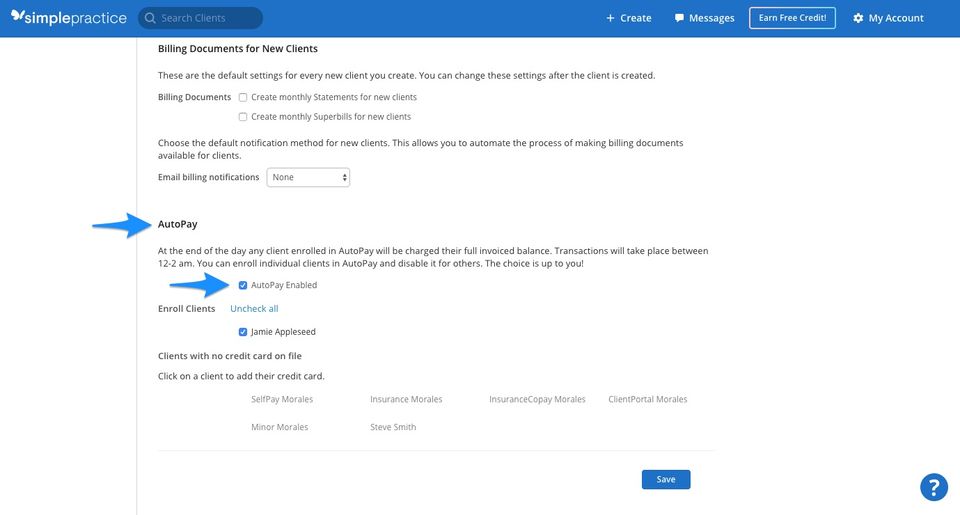Screen dimensions: 960x515
Task: Select SelfPay Morales to add card
Action: [x=282, y=399]
